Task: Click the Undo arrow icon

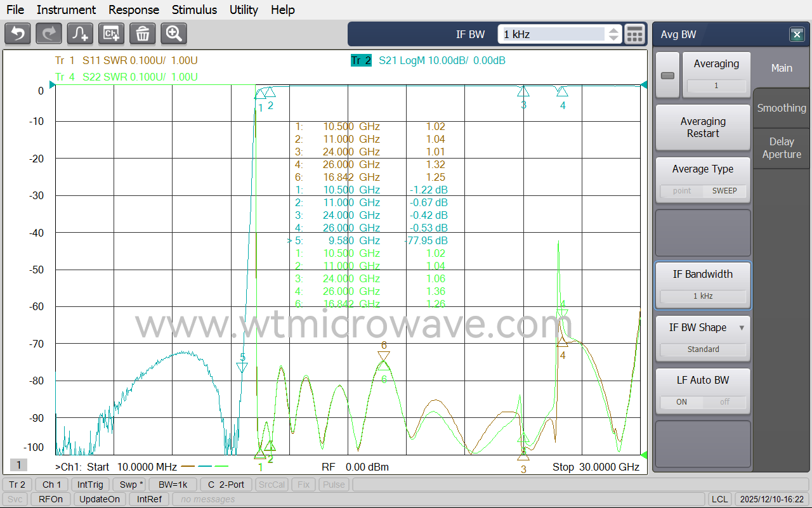Action: coord(18,34)
